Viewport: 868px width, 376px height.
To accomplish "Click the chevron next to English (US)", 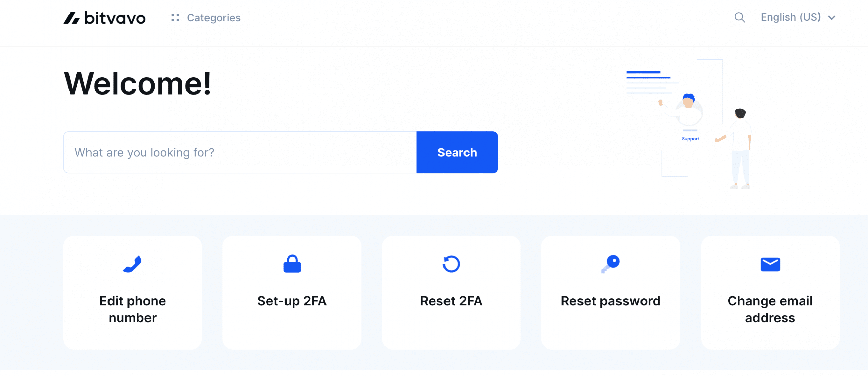I will click(x=832, y=18).
